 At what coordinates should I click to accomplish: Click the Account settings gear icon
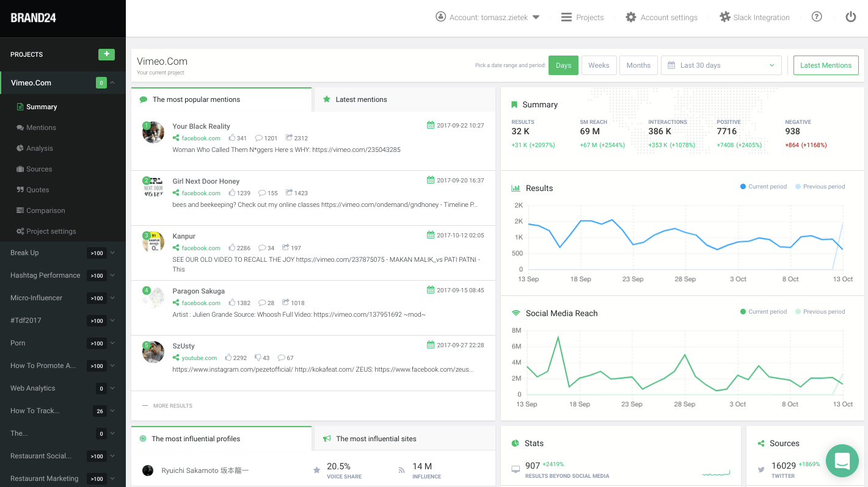631,17
